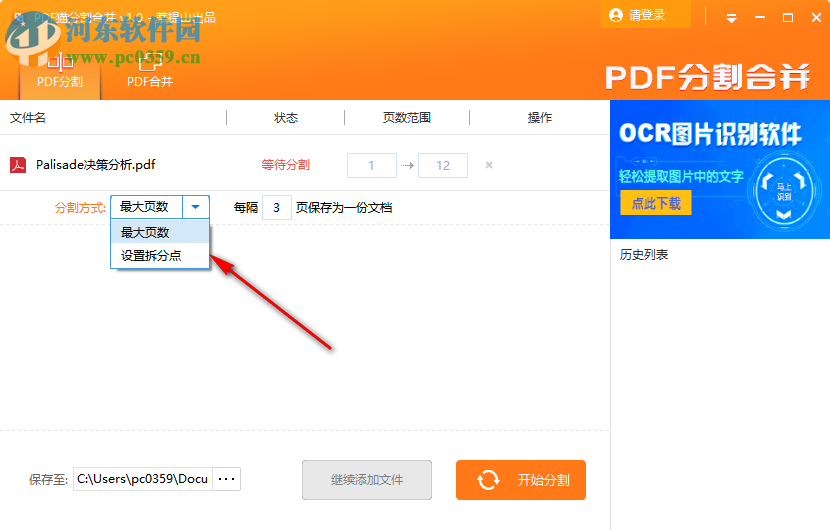Click the 状态 column header

pos(286,118)
